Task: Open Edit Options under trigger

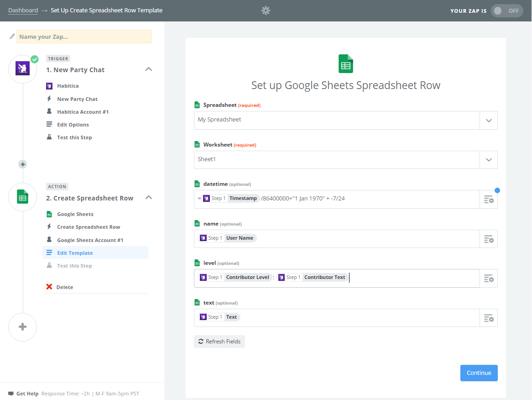Action: 73,125
